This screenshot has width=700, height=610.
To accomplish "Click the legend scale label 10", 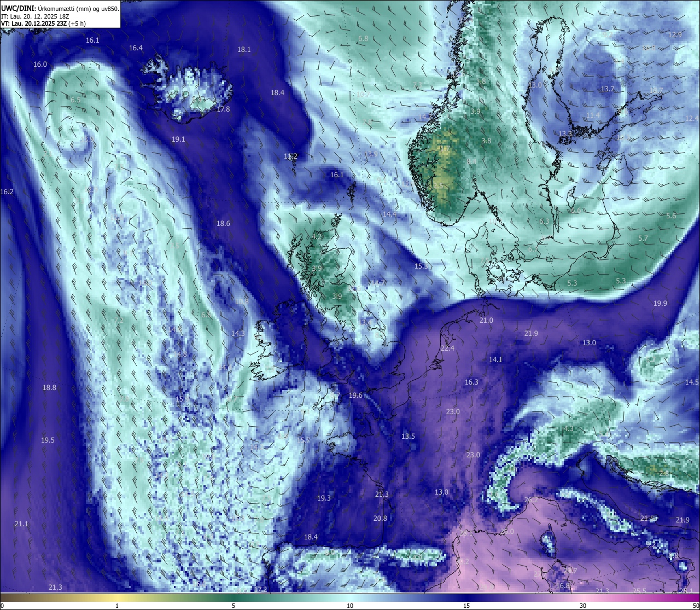I will point(349,606).
